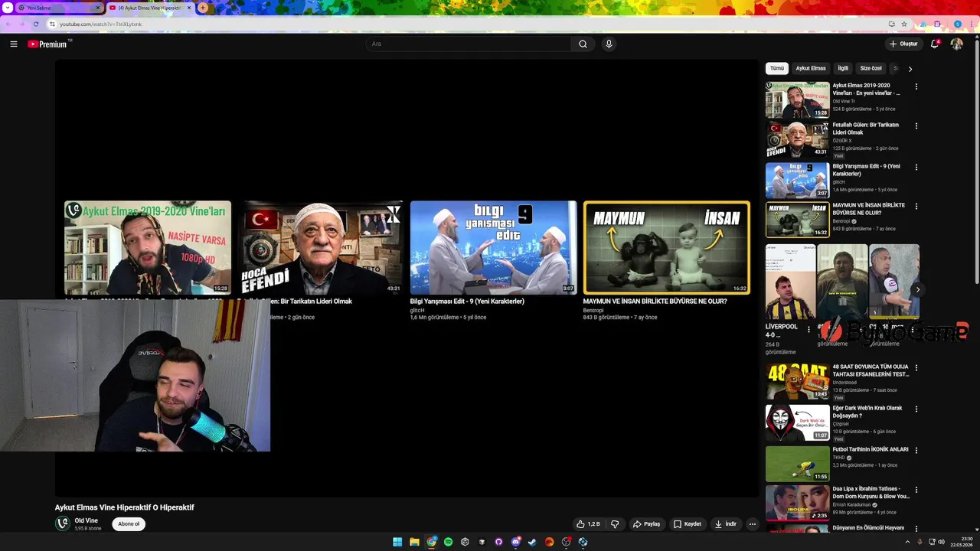980x551 pixels.
Task: Open options for Dünyanın En Ölümcül Hayvanı
Action: (916, 529)
